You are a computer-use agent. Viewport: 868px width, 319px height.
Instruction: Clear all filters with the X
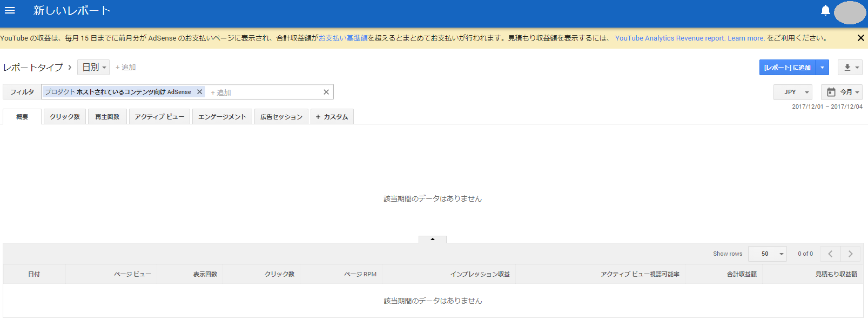(x=326, y=92)
